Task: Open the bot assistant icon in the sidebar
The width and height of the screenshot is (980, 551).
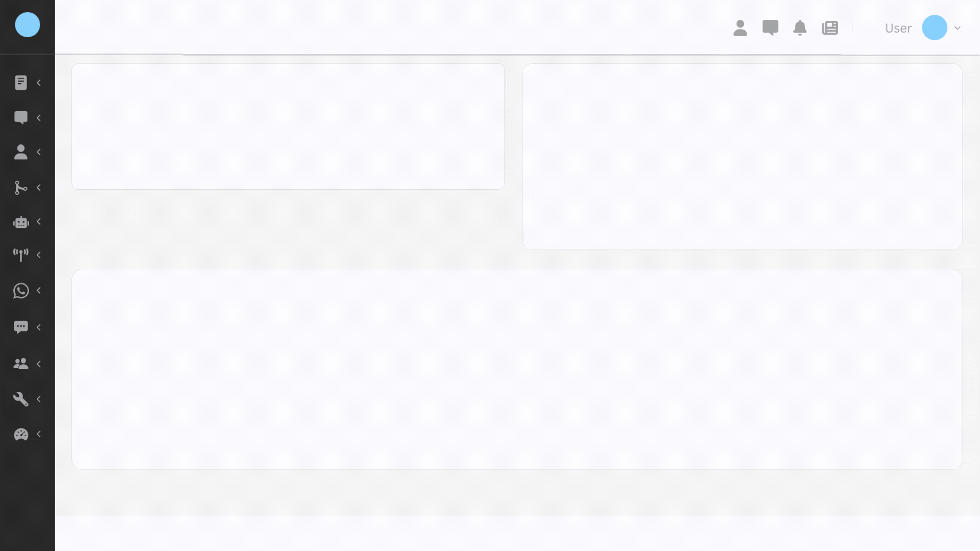Action: (20, 222)
